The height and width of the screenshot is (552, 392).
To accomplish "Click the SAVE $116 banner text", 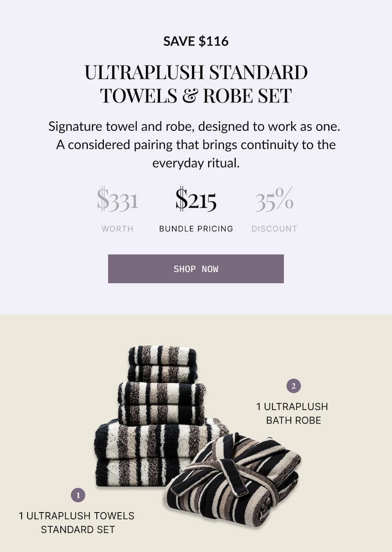I will coord(196,41).
